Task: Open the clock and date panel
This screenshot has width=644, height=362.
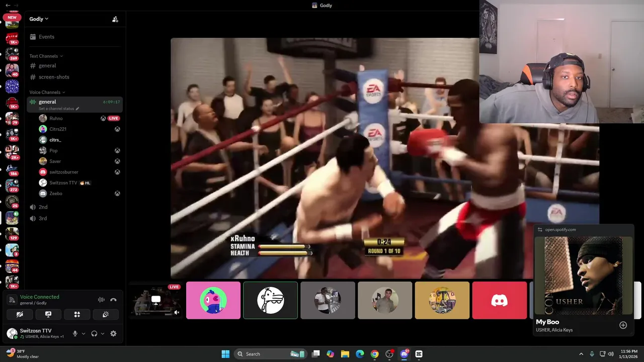Action: click(628, 354)
